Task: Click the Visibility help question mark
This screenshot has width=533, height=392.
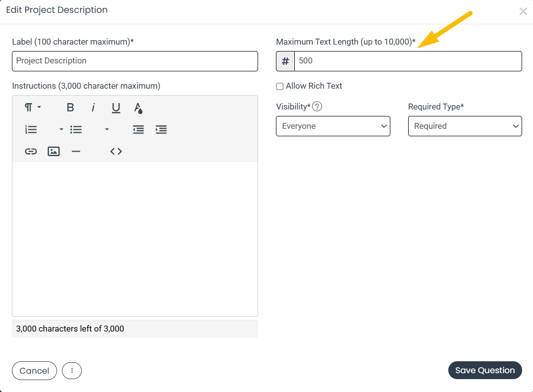Action: pos(317,107)
